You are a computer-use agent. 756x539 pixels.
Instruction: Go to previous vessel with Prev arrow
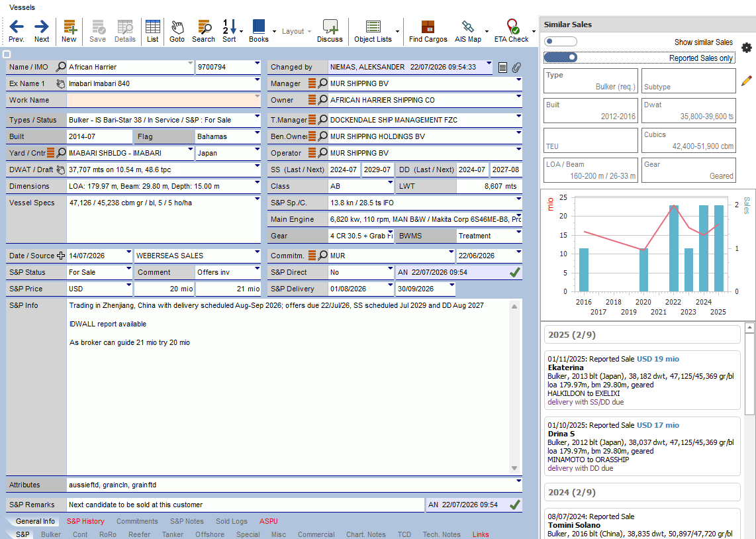[x=17, y=31]
